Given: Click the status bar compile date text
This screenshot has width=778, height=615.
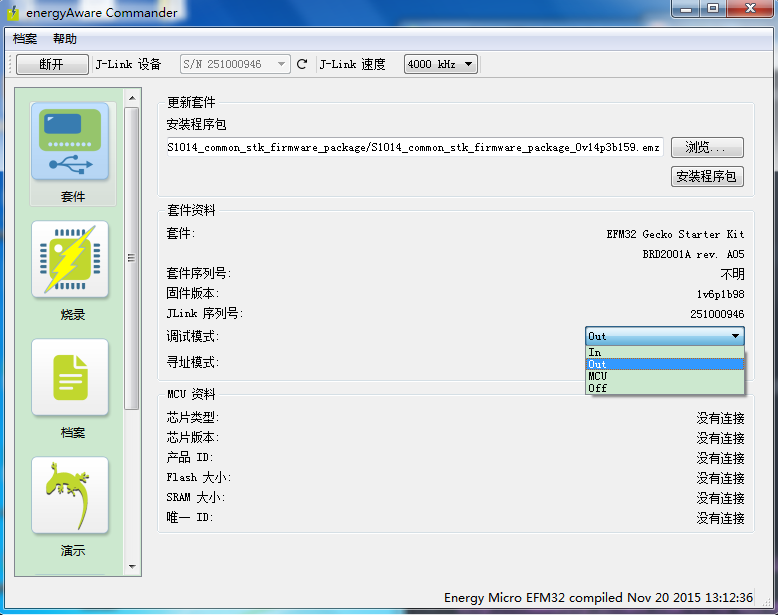Looking at the screenshot, I should pos(598,598).
